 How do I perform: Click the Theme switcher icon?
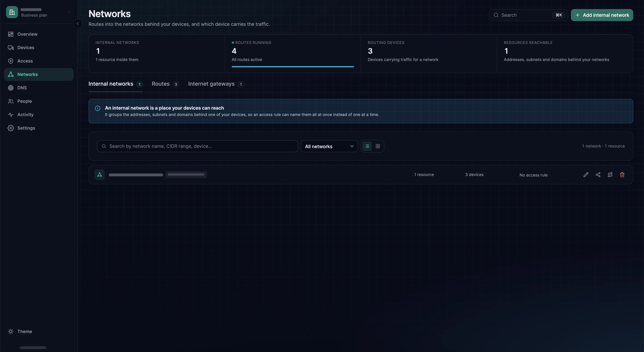click(x=11, y=332)
